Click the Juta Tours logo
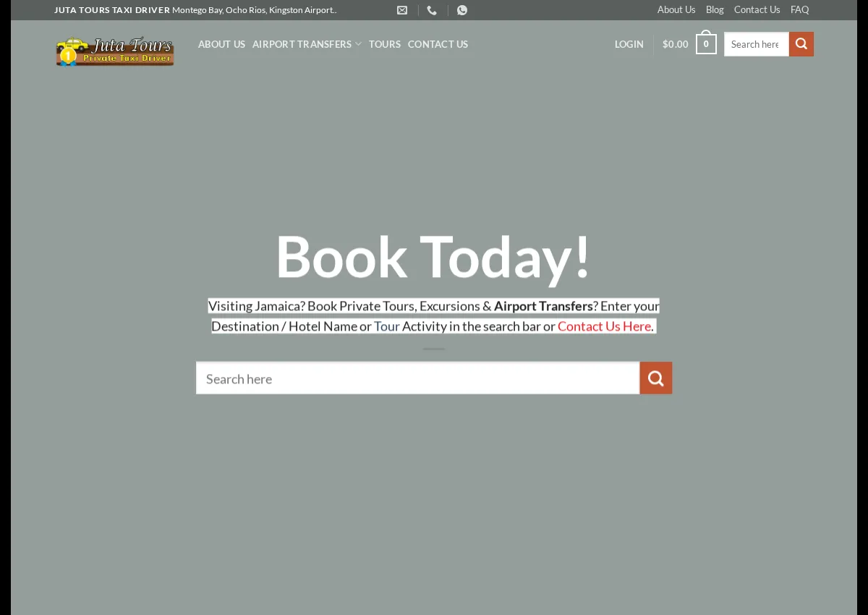 pyautogui.click(x=115, y=51)
